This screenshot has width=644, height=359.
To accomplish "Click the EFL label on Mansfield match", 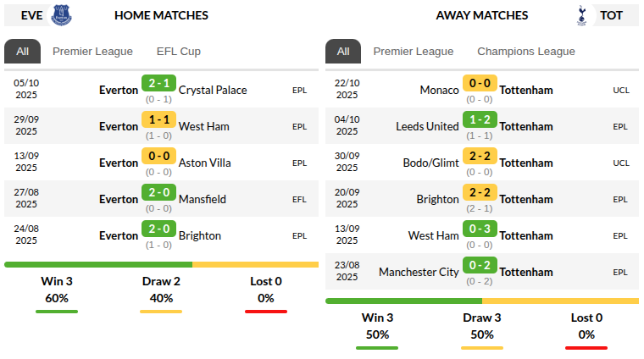I will pyautogui.click(x=300, y=199).
